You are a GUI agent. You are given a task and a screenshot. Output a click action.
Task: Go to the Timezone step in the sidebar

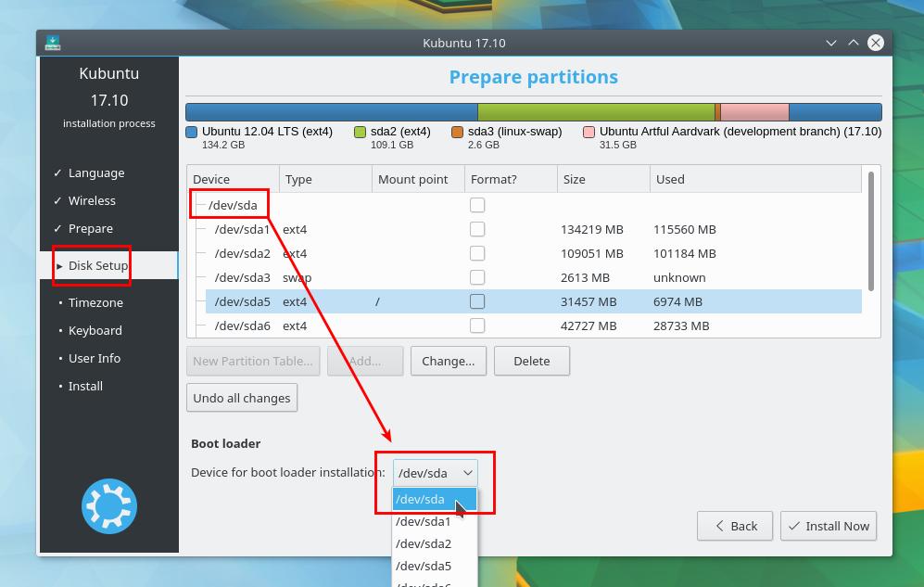point(95,302)
